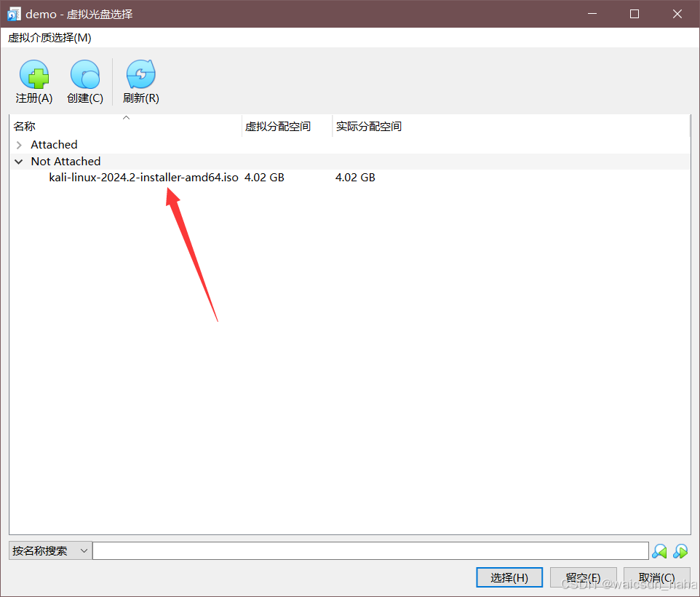
Task: Expand the Attached group
Action: coord(19,145)
